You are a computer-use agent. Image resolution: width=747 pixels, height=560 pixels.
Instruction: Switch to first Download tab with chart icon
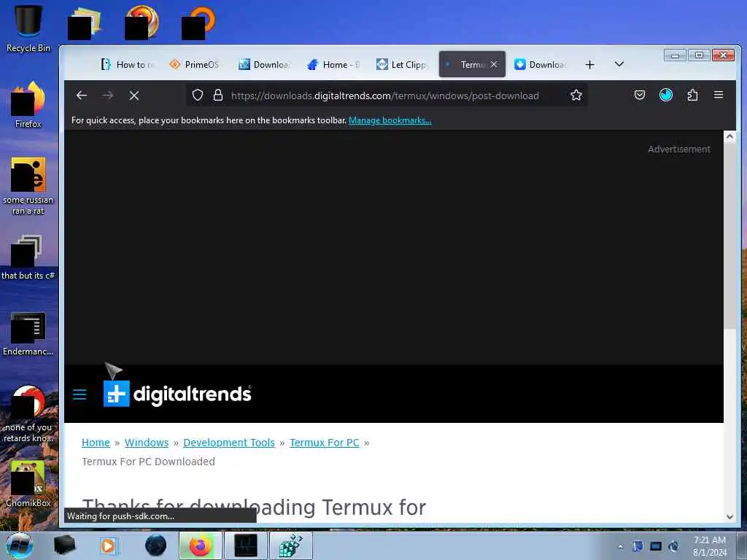click(264, 64)
